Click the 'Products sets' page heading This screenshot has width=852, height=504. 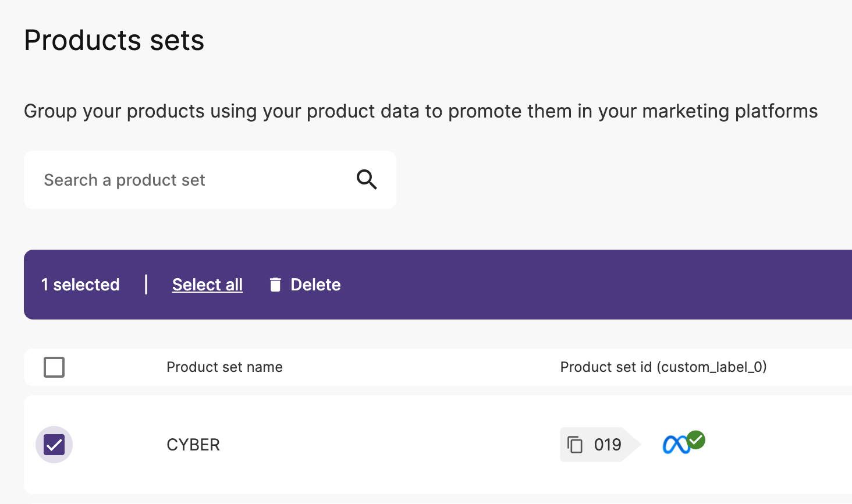coord(114,40)
